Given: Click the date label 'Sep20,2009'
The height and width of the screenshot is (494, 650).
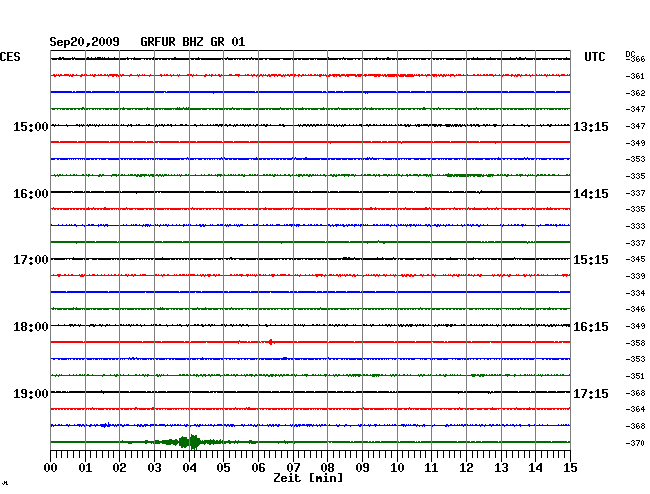Looking at the screenshot, I should click(x=85, y=42).
